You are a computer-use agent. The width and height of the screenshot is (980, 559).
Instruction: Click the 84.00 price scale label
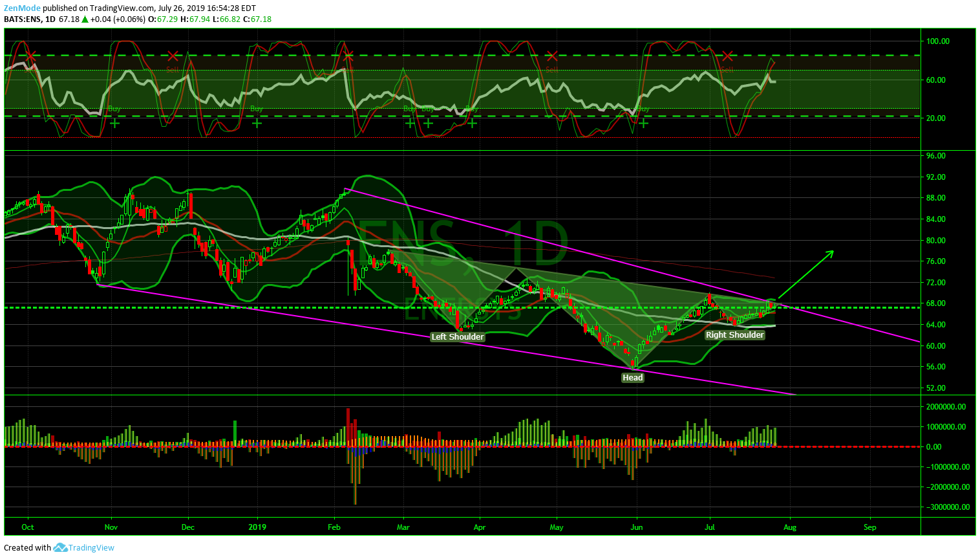click(x=935, y=219)
